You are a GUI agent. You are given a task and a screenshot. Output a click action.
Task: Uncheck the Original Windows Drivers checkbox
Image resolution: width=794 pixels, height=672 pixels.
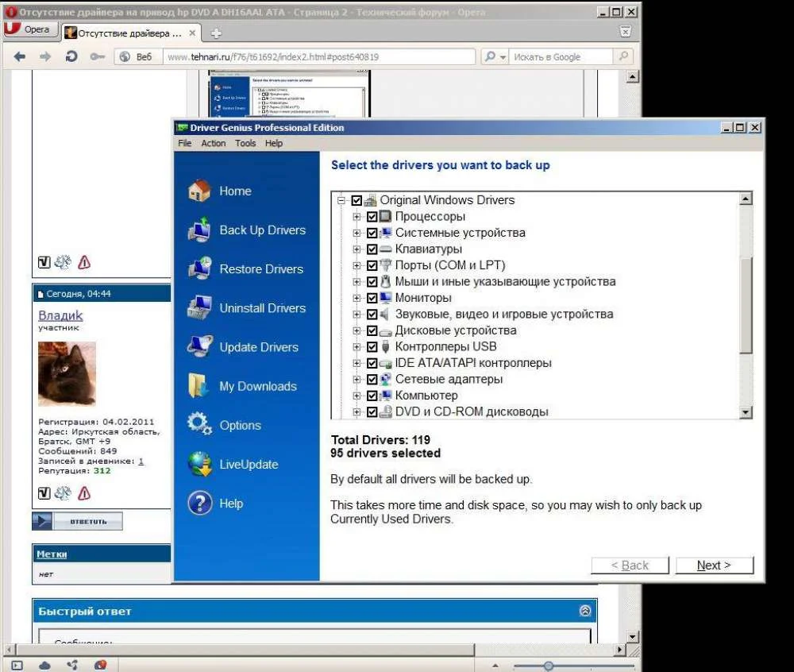pyautogui.click(x=357, y=201)
